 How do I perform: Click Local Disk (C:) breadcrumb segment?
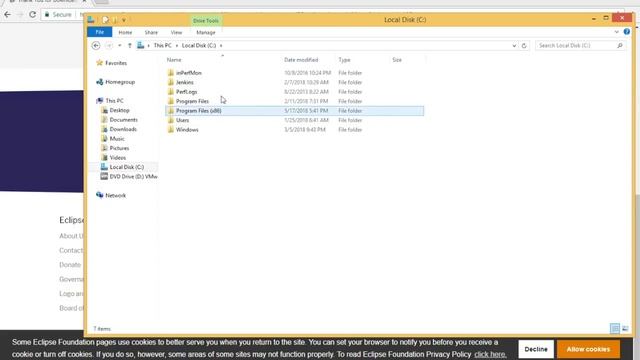tap(199, 46)
